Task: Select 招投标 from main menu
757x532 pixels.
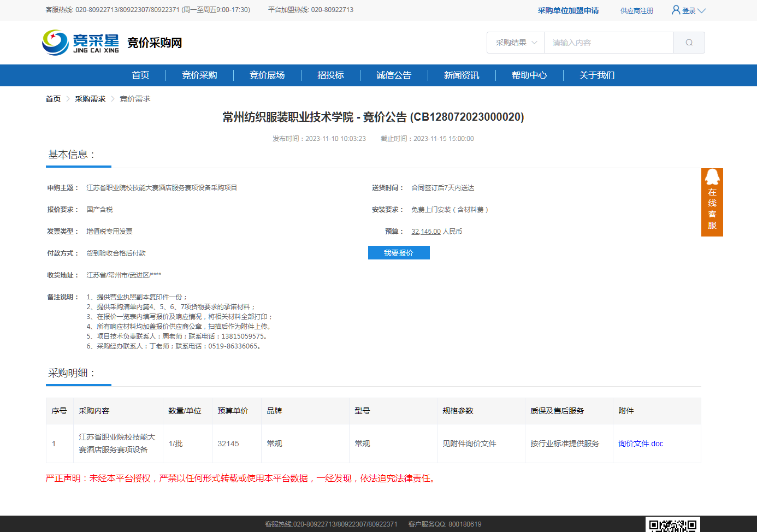Action: 330,75
